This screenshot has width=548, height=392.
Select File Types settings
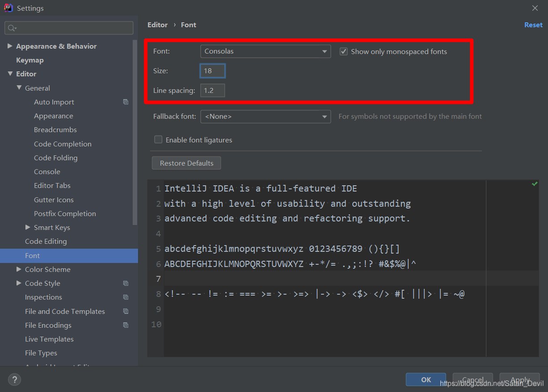tap(41, 353)
